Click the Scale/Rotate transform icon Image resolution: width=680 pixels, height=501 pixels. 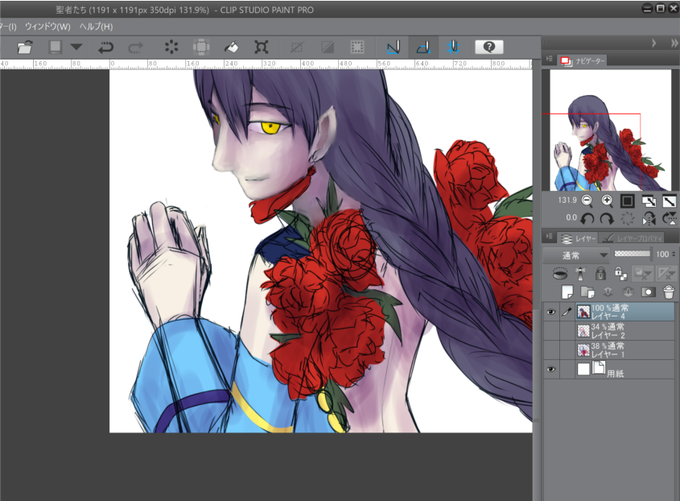[261, 47]
